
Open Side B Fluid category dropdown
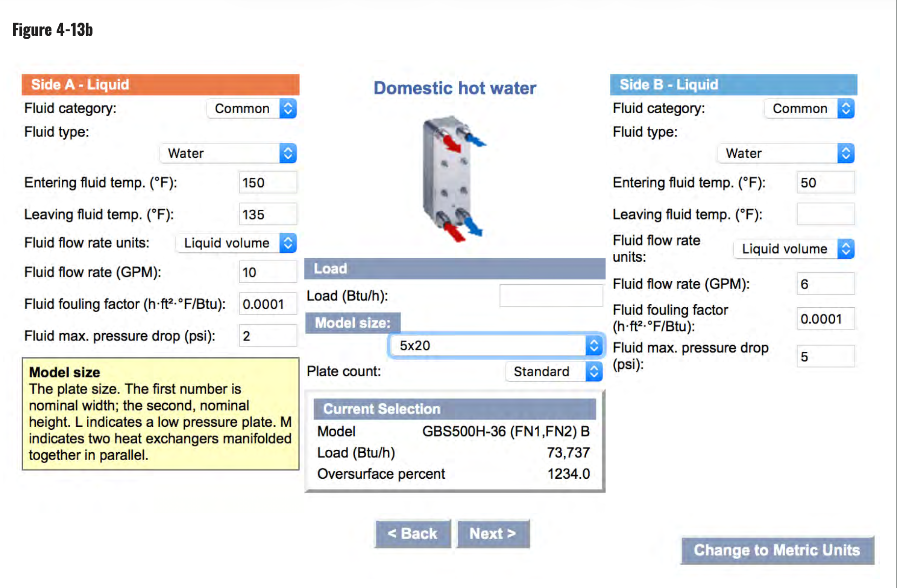coord(809,108)
